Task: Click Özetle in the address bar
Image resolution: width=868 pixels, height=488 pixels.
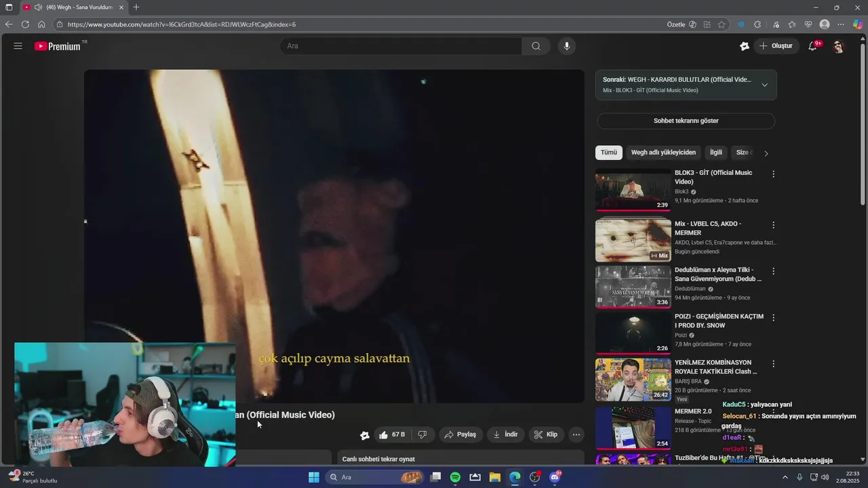Action: [676, 24]
